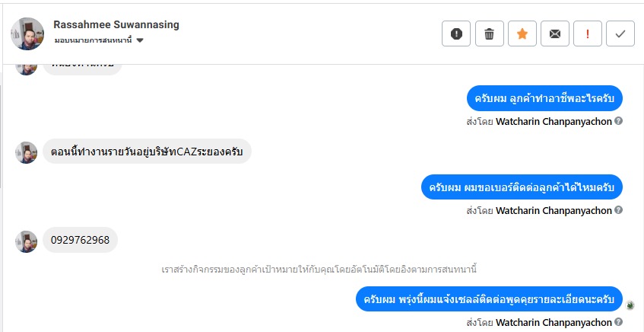This screenshot has height=332, width=644.
Task: Select the phone number message 0929762968
Action: pos(80,241)
